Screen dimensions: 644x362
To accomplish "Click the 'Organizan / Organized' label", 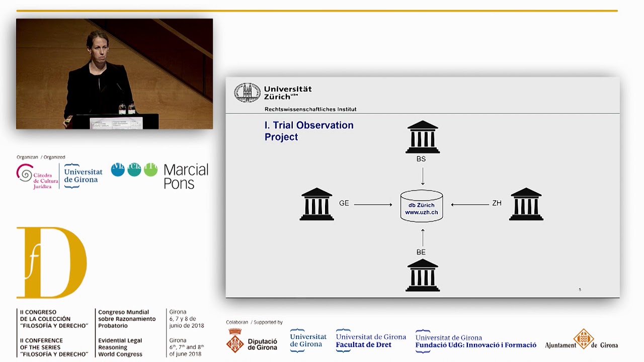I will (41, 157).
